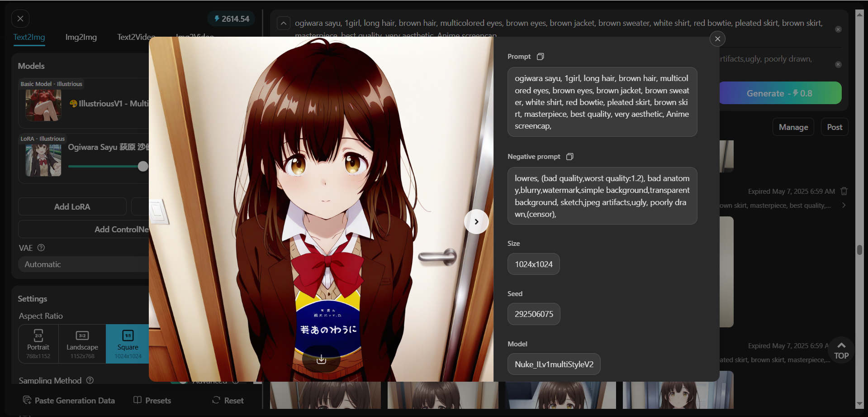
Task: Close the left generation panel X
Action: 20,19
